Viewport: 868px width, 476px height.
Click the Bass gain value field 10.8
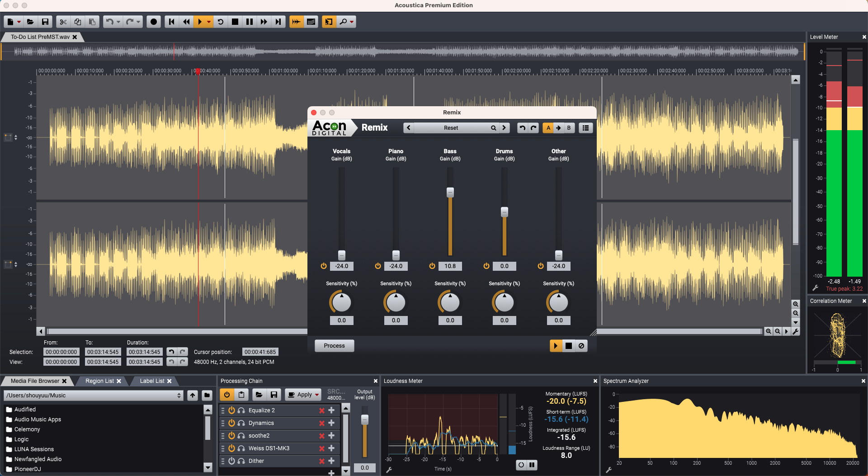(x=450, y=266)
